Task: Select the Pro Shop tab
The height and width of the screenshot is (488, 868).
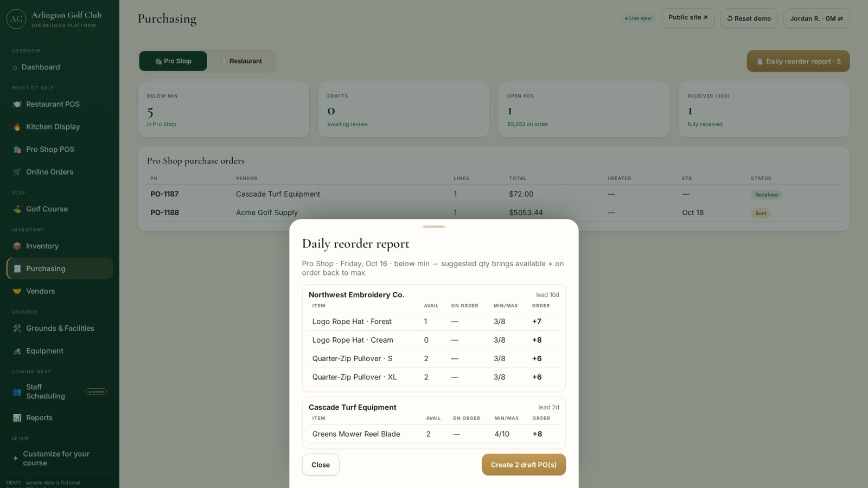Action: (x=173, y=61)
